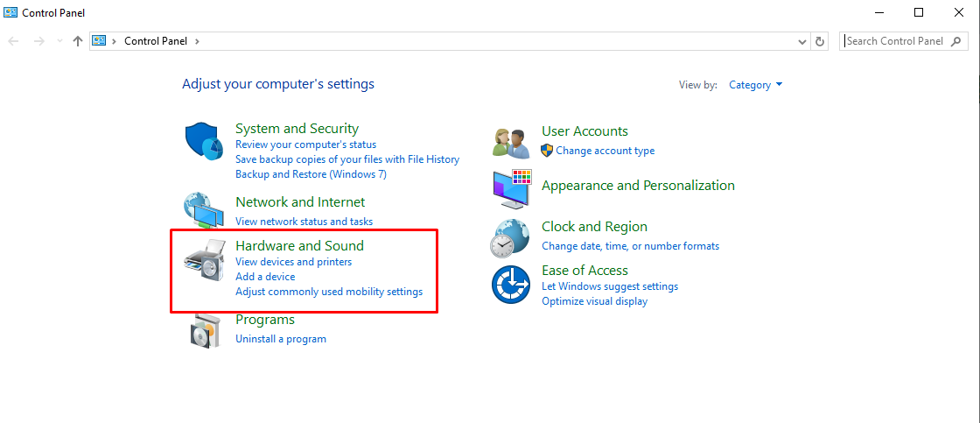Click the Appearance and Personalization monitor icon

pyautogui.click(x=511, y=188)
